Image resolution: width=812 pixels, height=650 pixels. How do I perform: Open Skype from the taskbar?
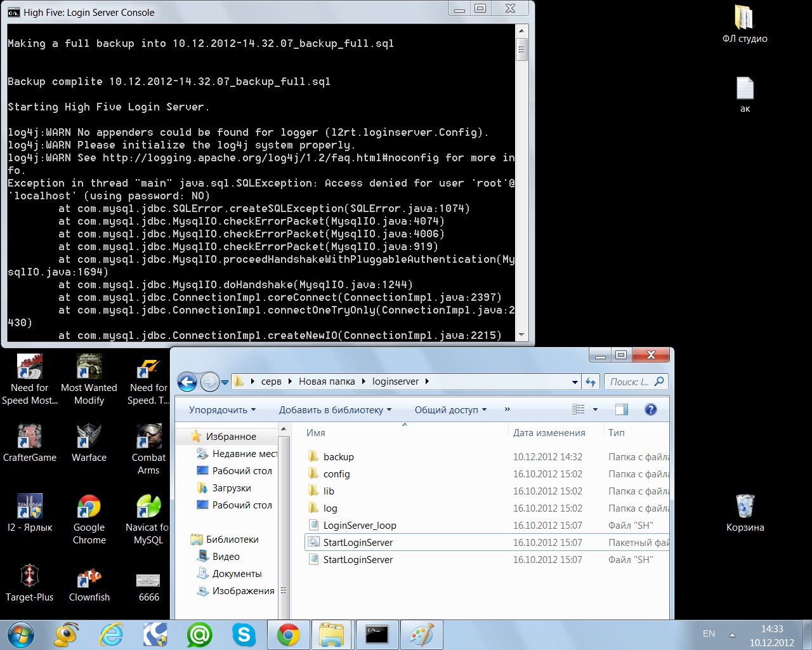244,635
